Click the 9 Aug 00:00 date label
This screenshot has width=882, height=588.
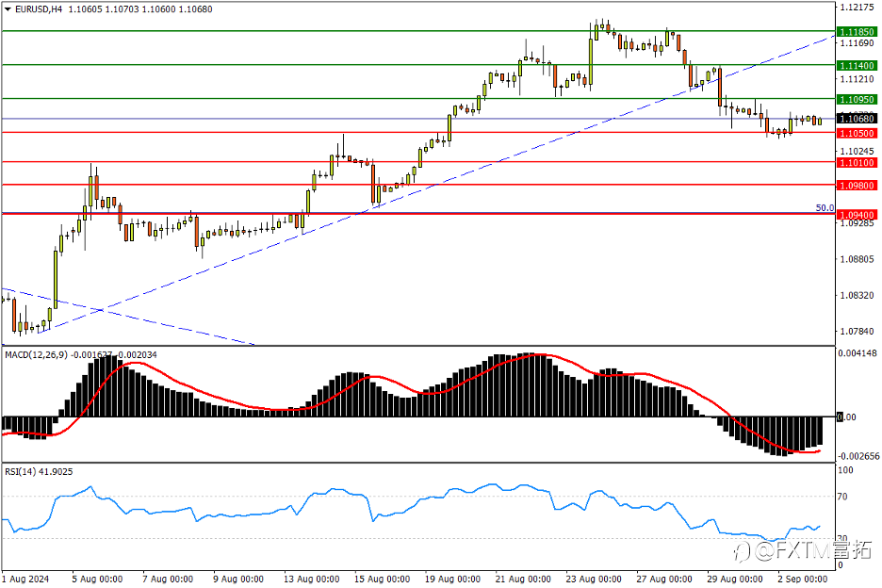point(238,579)
